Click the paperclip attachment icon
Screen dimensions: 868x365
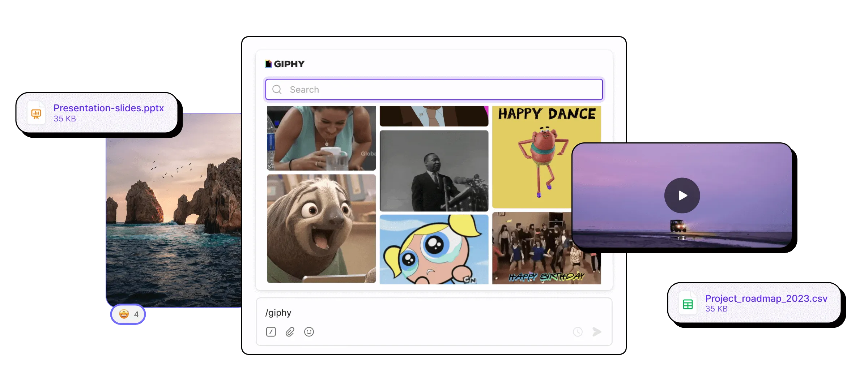pos(290,332)
